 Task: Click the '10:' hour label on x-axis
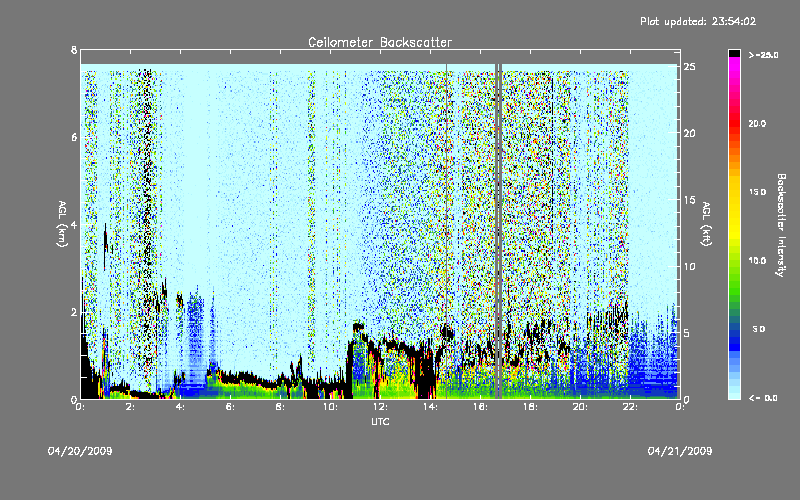330,407
